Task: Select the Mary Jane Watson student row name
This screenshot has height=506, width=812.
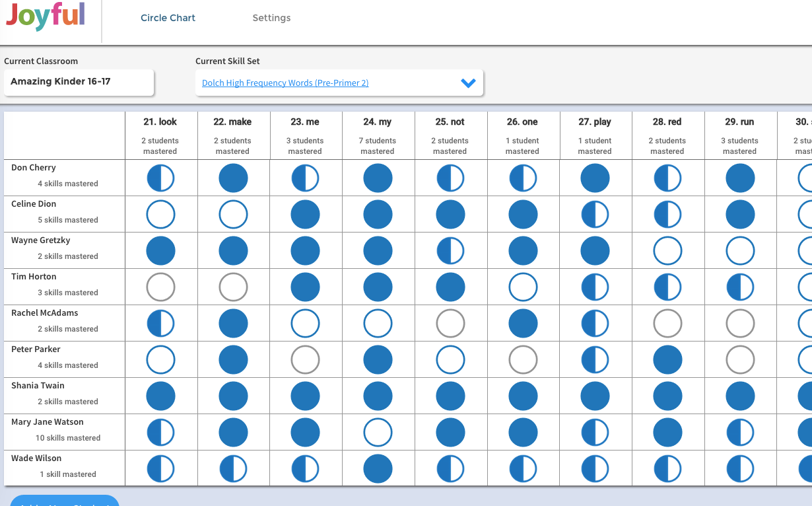Action: point(48,421)
